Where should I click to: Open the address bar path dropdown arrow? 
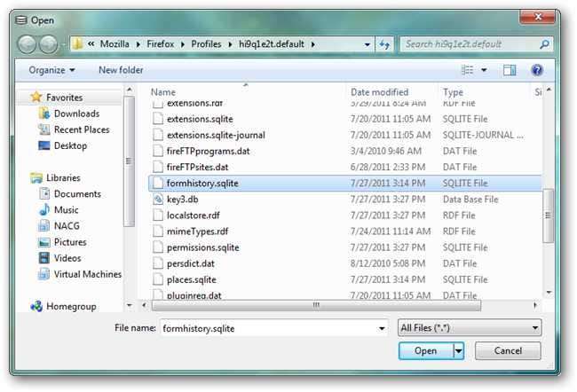point(367,45)
